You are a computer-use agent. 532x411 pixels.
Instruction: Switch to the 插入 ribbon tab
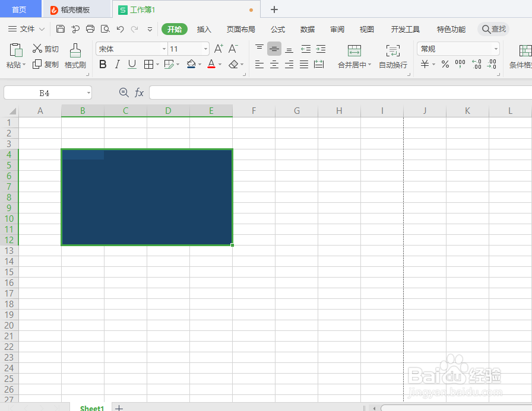click(x=204, y=30)
